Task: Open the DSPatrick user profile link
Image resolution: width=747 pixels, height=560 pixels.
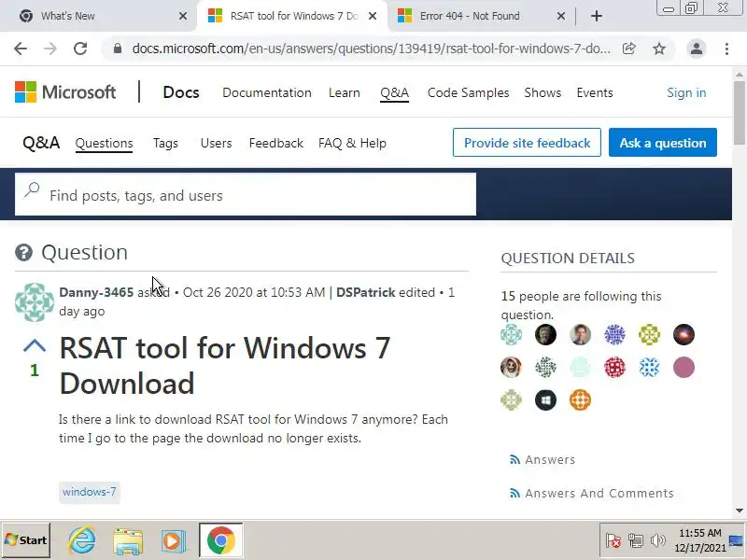Action: pos(366,292)
